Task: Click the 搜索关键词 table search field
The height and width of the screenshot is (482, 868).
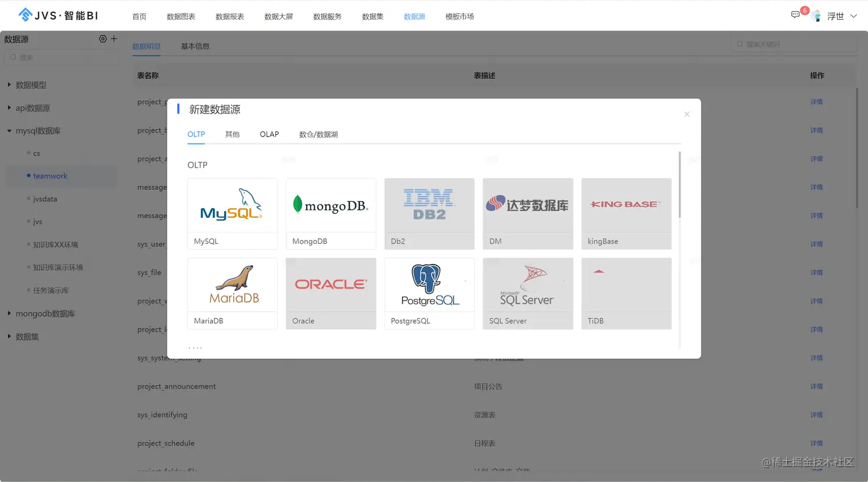Action: (795, 44)
